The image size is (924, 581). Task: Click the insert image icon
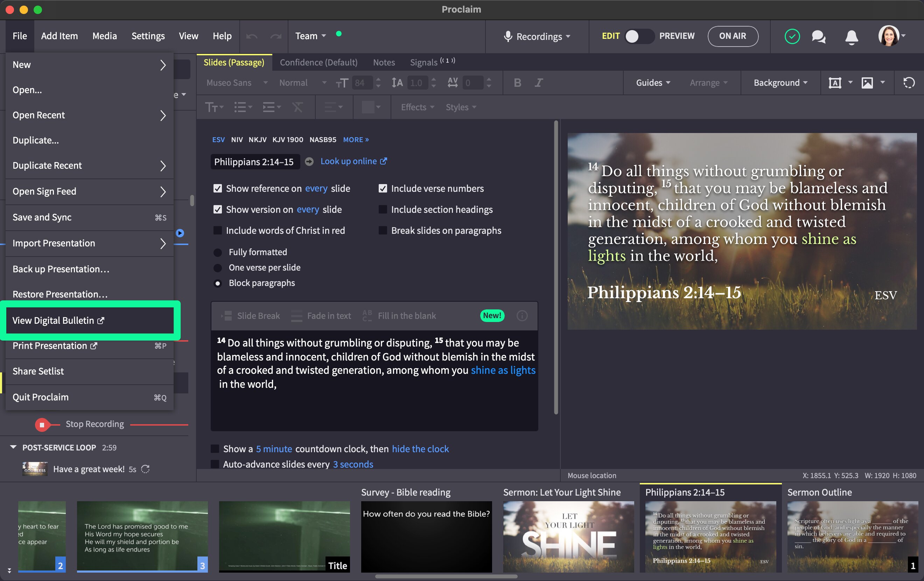tap(867, 83)
